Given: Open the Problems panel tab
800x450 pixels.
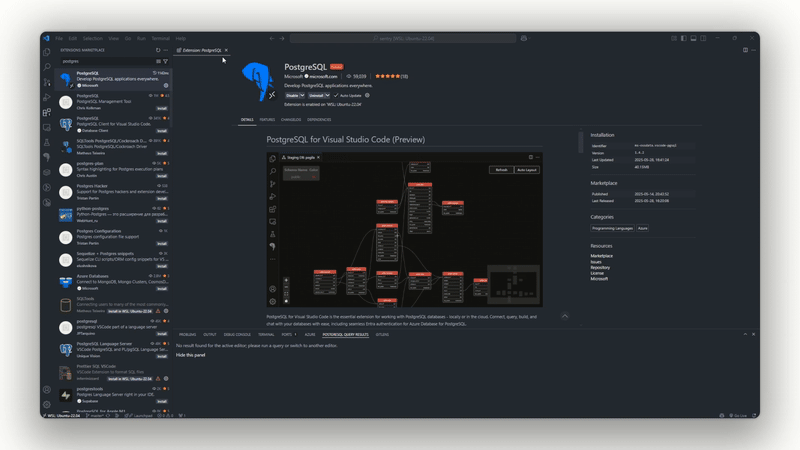Looking at the screenshot, I should [187, 335].
